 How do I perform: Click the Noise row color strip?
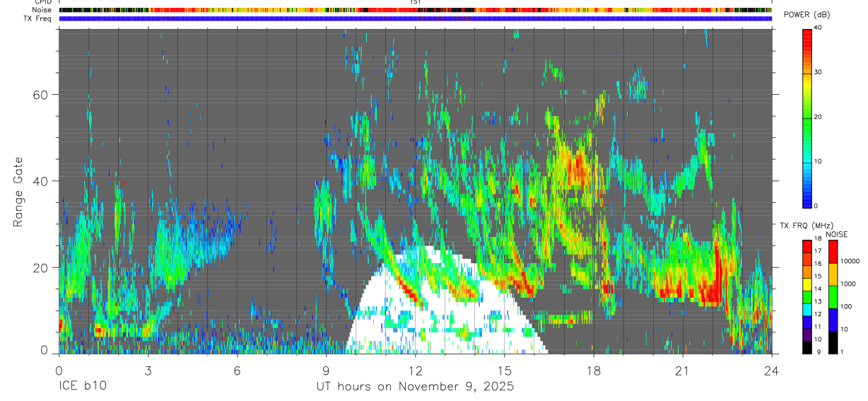[415, 10]
